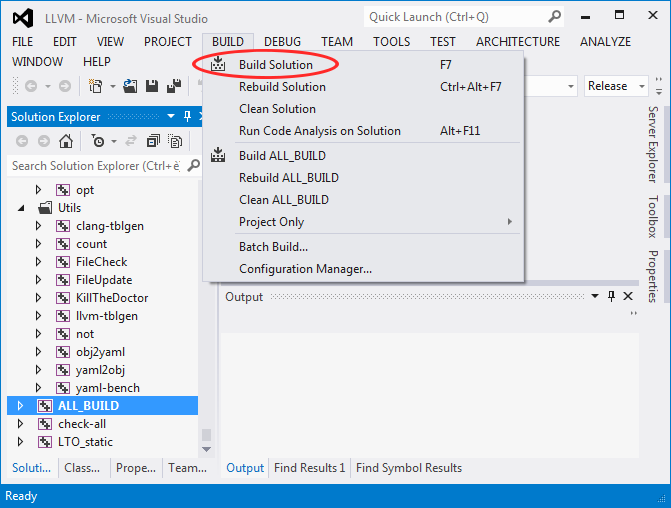Click the Save icon in the toolbar
The image size is (671, 508).
tap(152, 87)
